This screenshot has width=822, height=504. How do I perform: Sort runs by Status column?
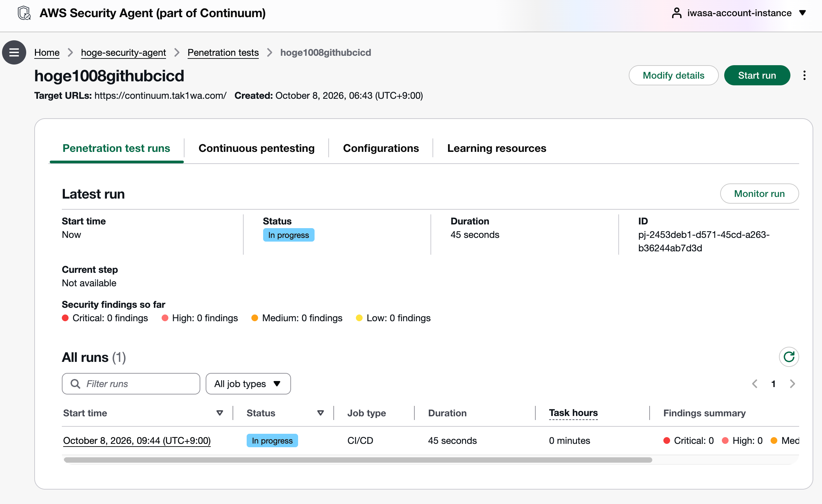321,413
